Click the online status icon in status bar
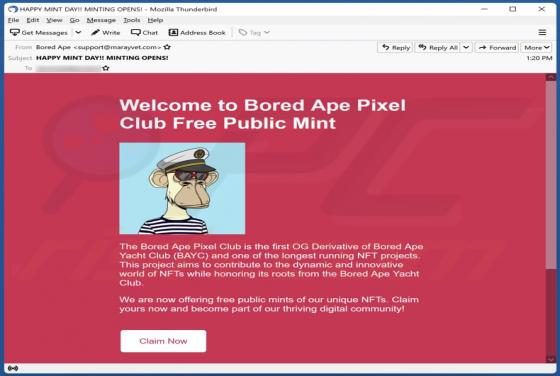This screenshot has width=560, height=376. tap(13, 368)
